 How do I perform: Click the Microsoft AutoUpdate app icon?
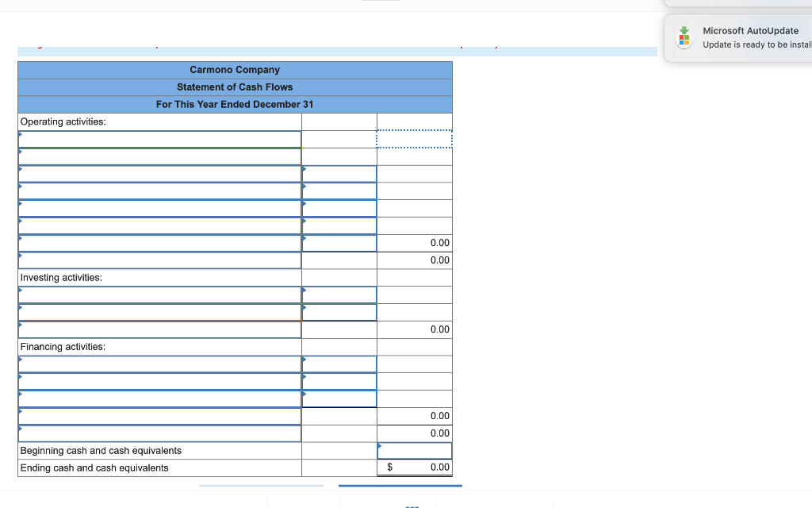click(683, 37)
